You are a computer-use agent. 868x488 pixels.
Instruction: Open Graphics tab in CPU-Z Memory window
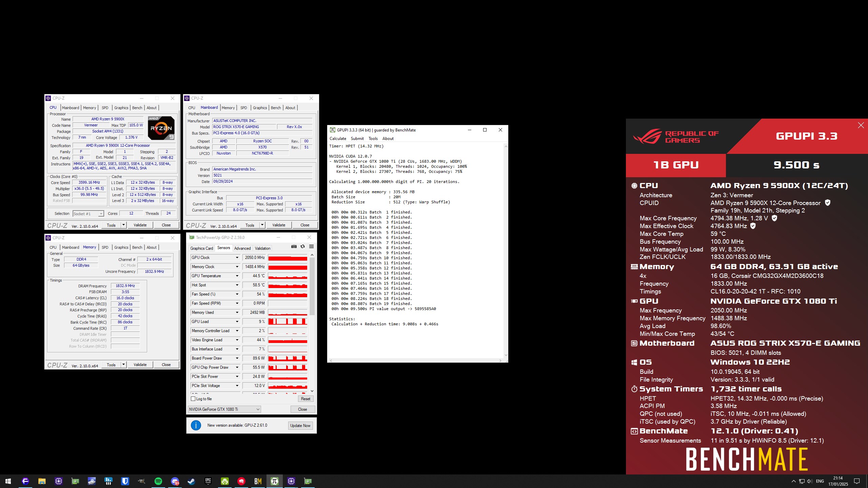[121, 247]
